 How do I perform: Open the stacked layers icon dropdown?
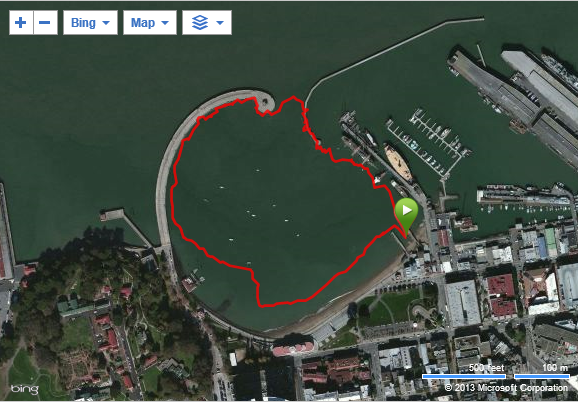point(207,22)
